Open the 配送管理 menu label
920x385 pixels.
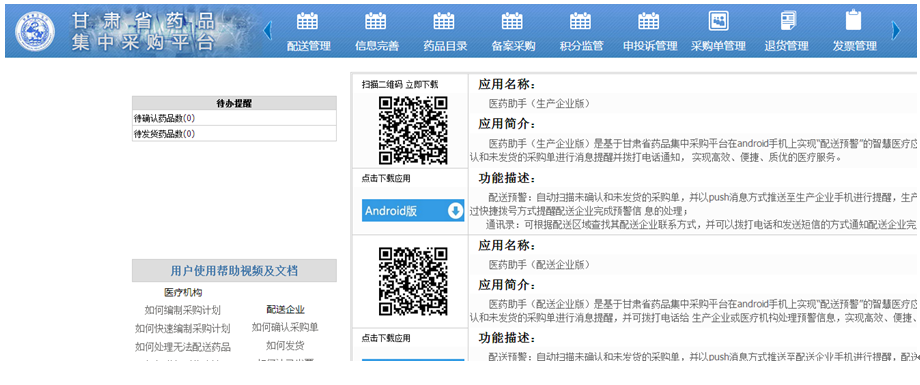(x=309, y=46)
